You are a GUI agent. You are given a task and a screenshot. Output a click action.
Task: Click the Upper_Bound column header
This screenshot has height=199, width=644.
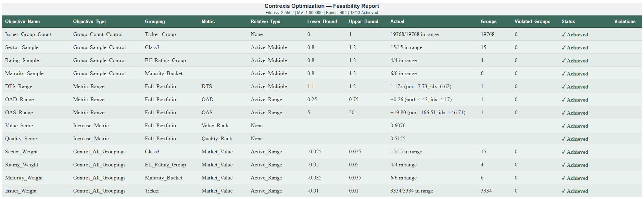tap(364, 21)
